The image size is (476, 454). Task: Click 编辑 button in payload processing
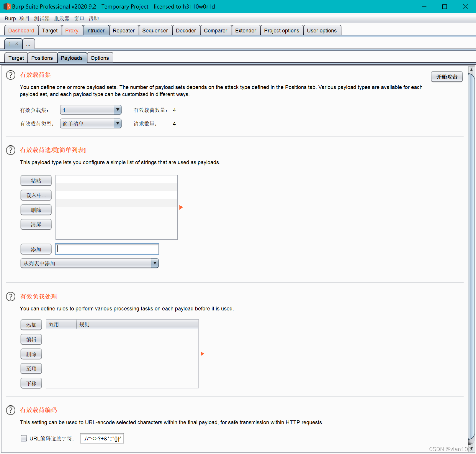pos(31,339)
